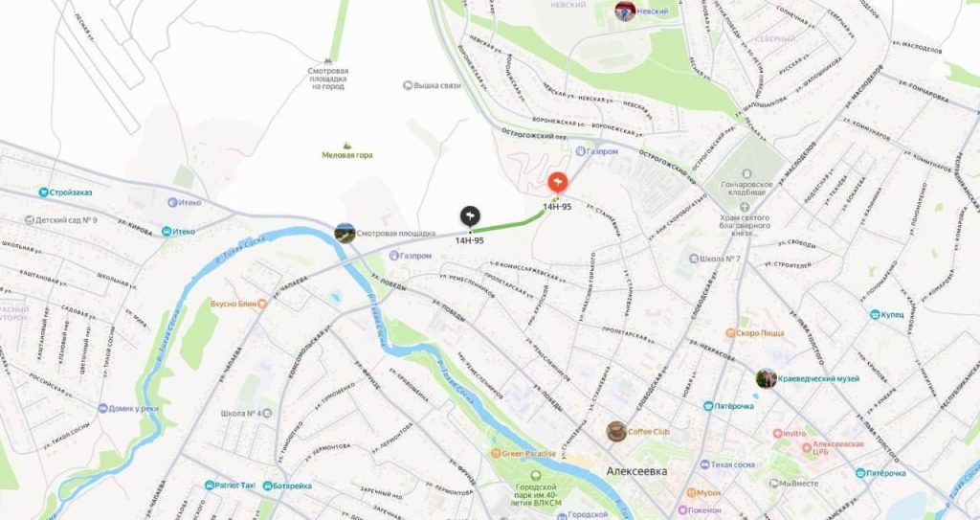The width and height of the screenshot is (980, 520).
Task: Open the Скоро Пицца place icon
Action: pos(730,333)
